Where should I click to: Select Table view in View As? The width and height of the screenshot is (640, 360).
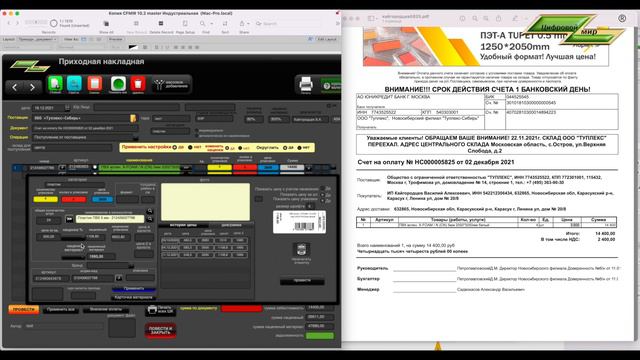point(98,39)
